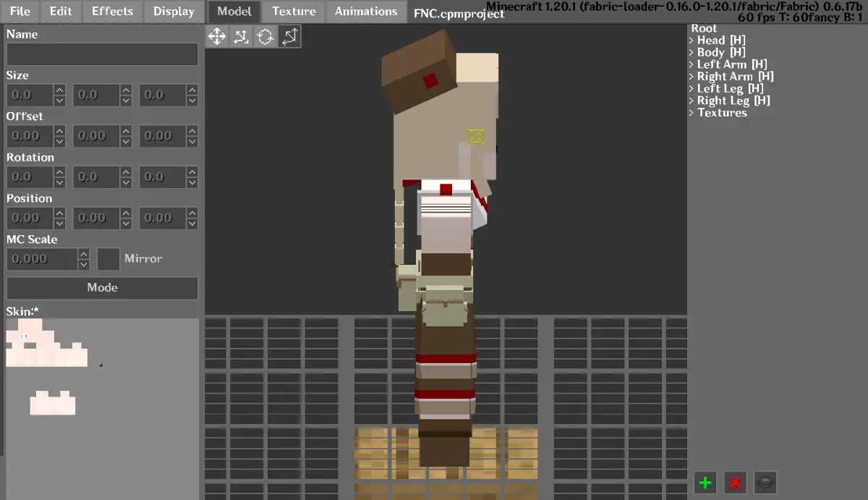The width and height of the screenshot is (868, 500).
Task: Click the FNC.cpmproject title text
Action: (x=459, y=14)
